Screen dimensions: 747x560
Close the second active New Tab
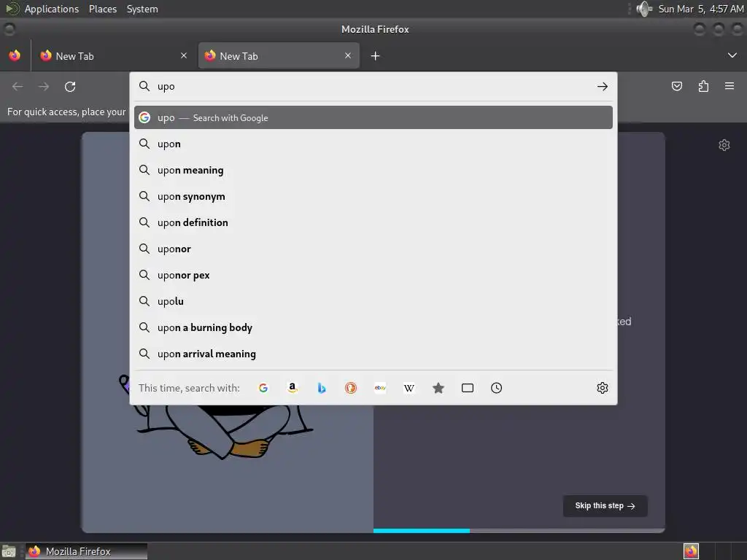[x=348, y=55]
